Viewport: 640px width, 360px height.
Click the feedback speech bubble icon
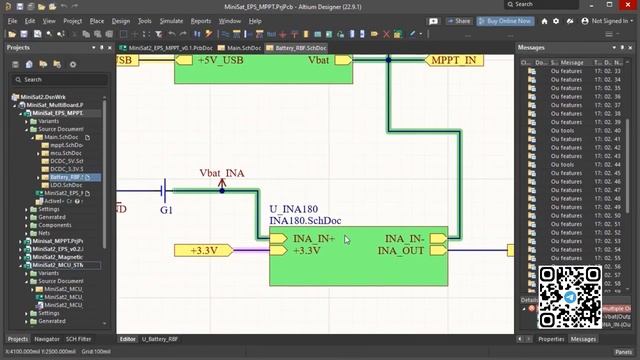point(433,21)
